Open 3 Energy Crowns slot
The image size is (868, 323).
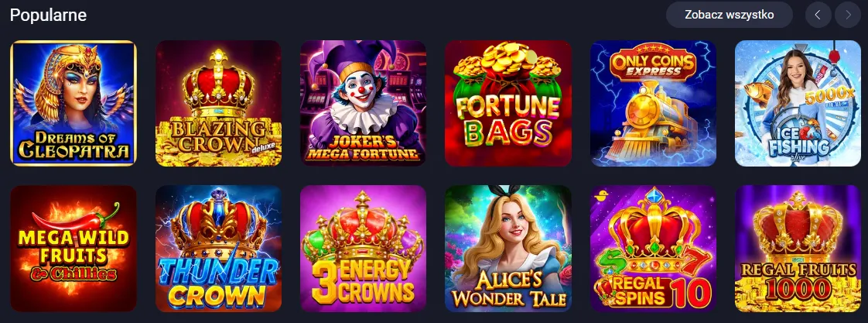point(363,248)
